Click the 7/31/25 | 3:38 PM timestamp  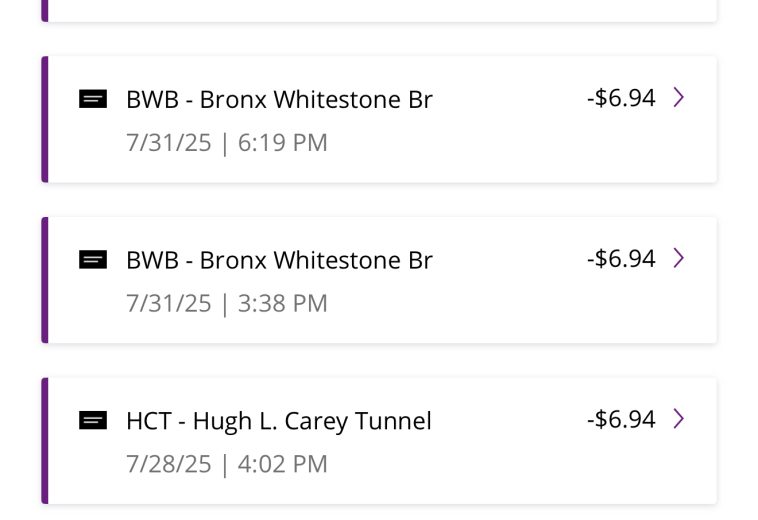tap(227, 304)
